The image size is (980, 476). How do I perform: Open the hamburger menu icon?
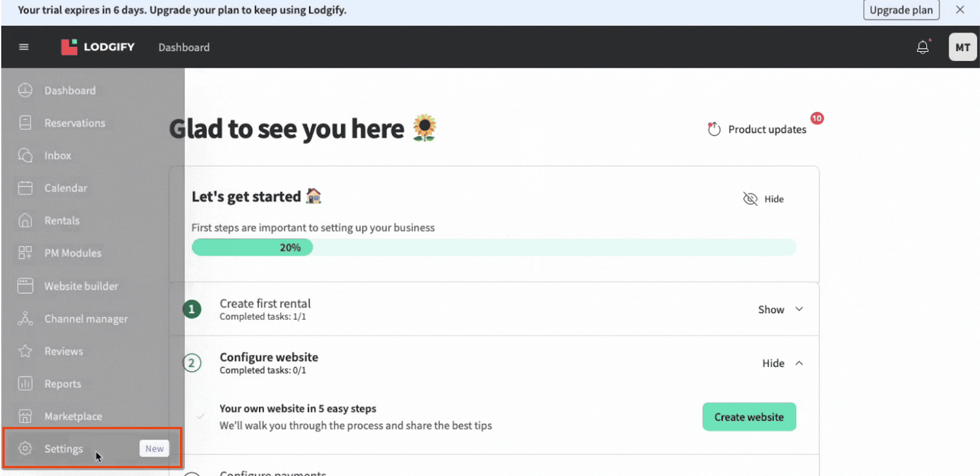(24, 47)
